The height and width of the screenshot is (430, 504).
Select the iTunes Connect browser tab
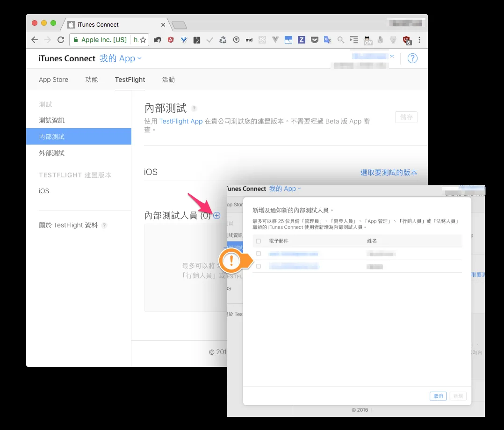click(x=116, y=24)
